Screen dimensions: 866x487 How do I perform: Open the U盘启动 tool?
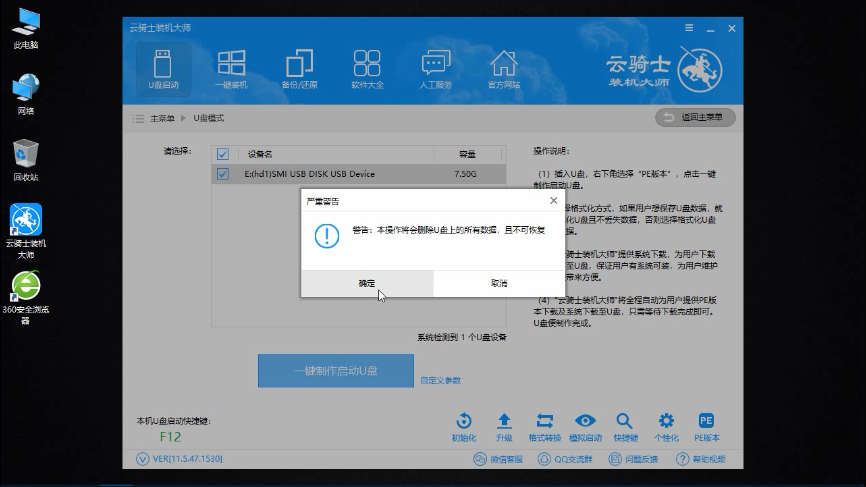click(x=163, y=70)
